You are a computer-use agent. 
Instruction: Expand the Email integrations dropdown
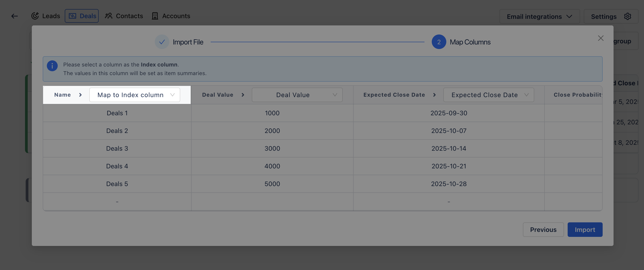[539, 17]
